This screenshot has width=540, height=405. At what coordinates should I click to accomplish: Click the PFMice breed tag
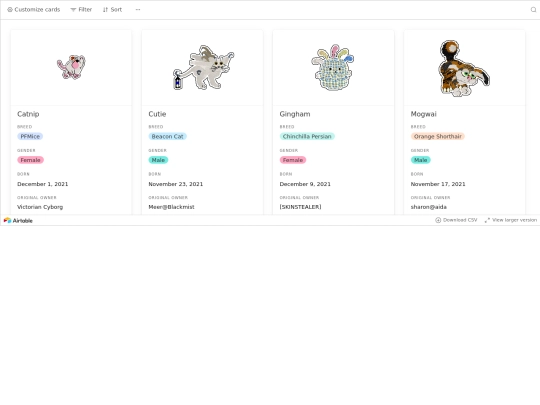(x=30, y=136)
